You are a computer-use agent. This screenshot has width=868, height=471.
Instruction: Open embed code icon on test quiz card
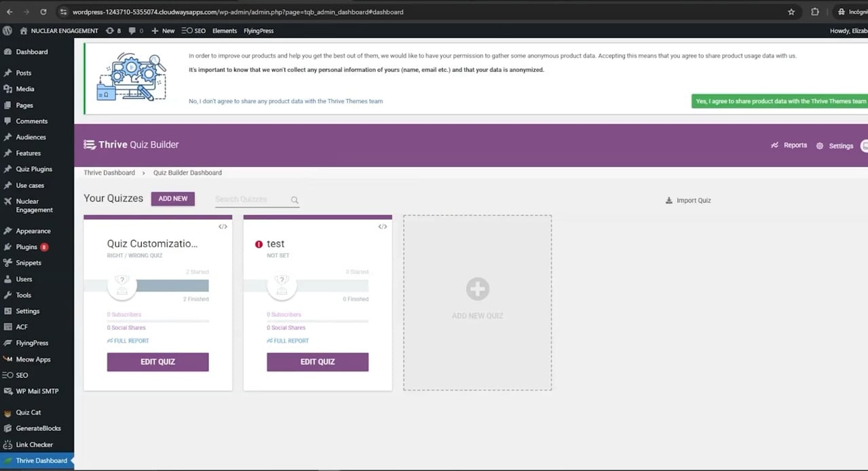(x=383, y=227)
